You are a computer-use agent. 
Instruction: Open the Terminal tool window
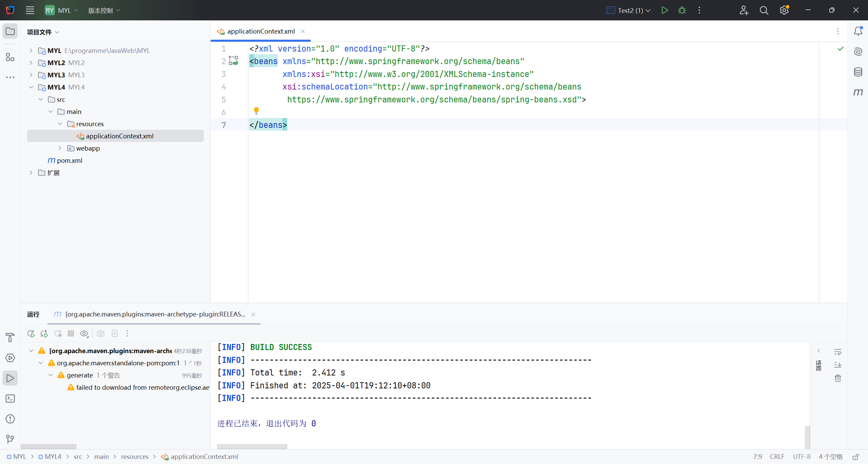(10, 399)
